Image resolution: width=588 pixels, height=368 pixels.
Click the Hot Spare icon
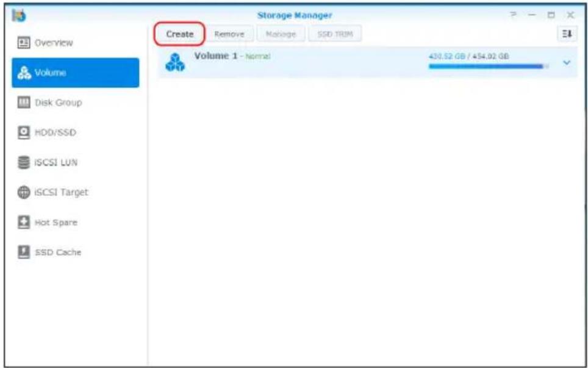click(24, 222)
